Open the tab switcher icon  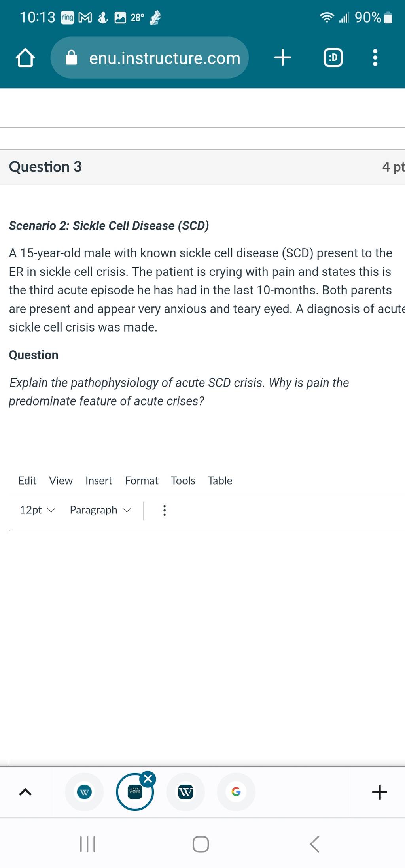[x=333, y=58]
